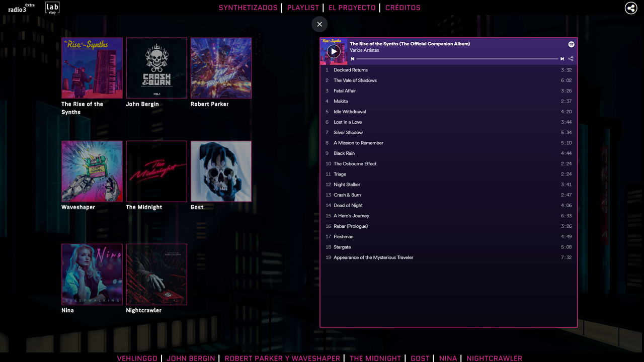Play track 16 Rebar (Prologue)
This screenshot has width=644, height=362.
click(449, 226)
